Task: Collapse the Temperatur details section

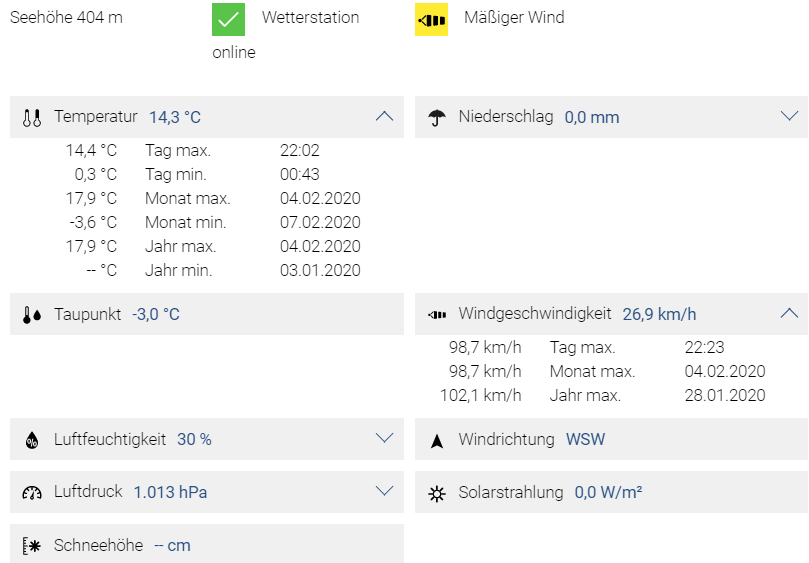Action: [384, 116]
